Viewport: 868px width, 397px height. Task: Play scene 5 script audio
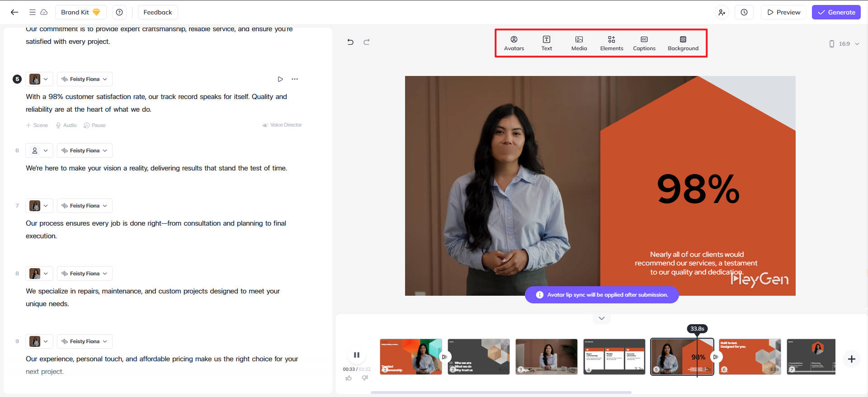coord(280,79)
